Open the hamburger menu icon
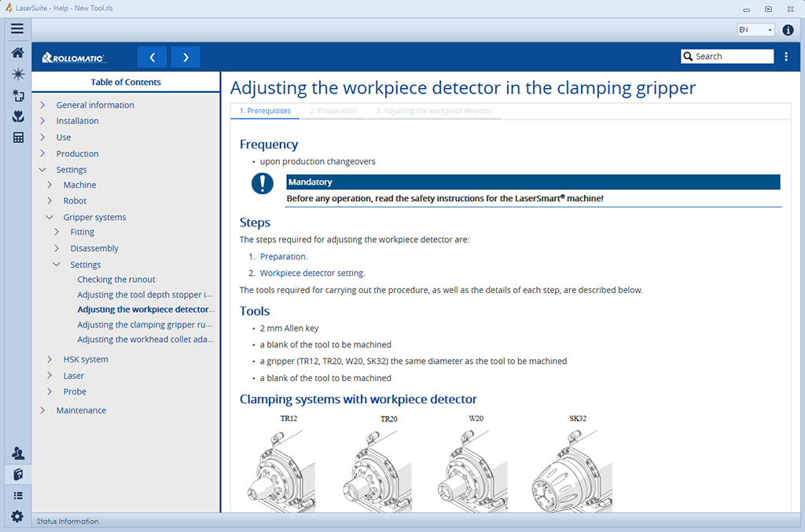 (x=17, y=29)
